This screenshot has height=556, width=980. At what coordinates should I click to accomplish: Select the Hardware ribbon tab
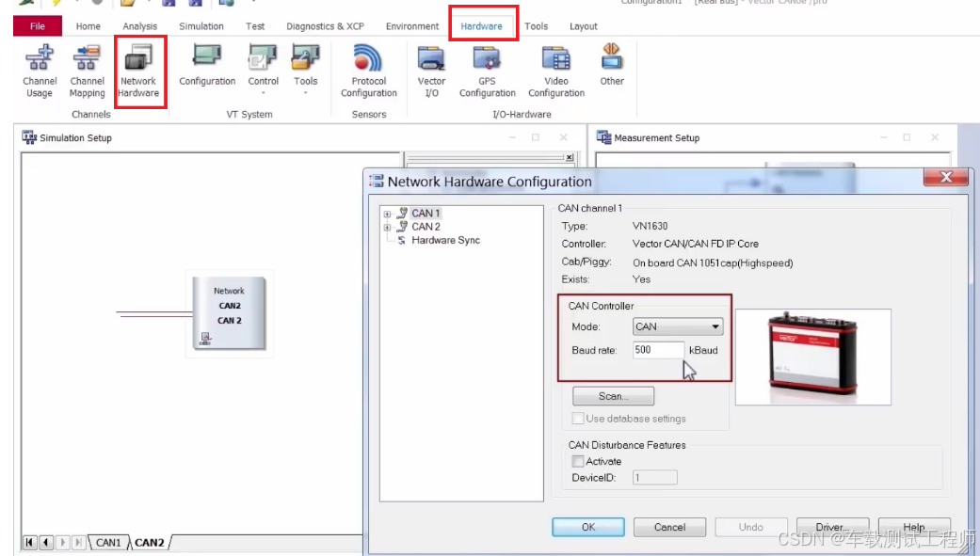coord(481,26)
